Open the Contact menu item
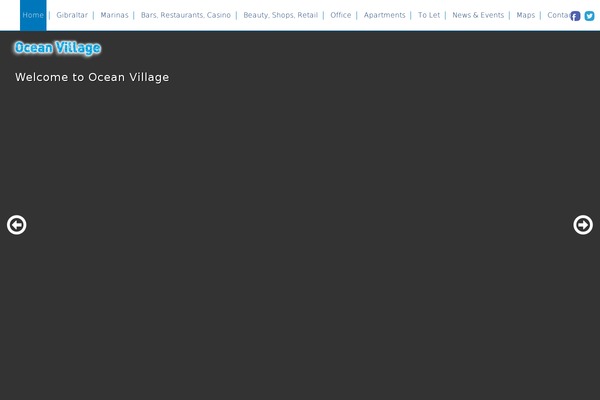The image size is (600, 400). coord(558,15)
